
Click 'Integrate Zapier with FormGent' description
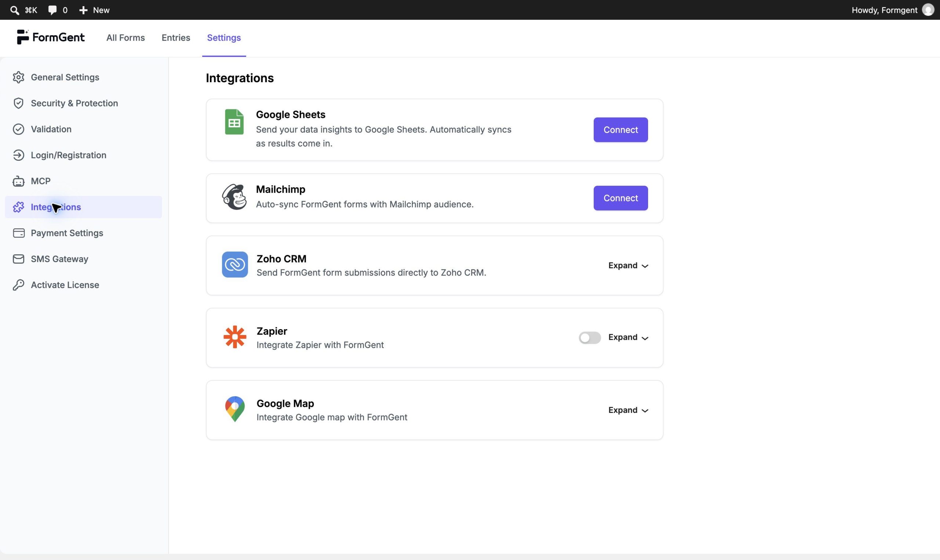point(320,345)
